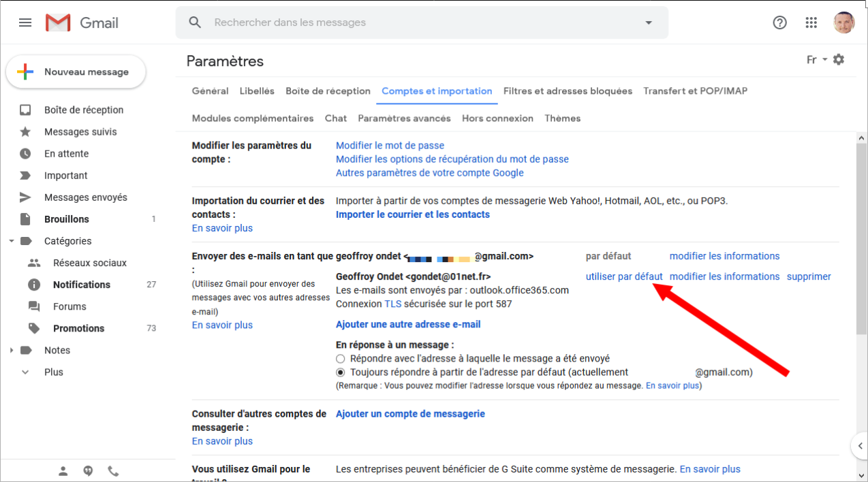Open the Google apps grid
This screenshot has height=482, width=868.
pyautogui.click(x=811, y=22)
